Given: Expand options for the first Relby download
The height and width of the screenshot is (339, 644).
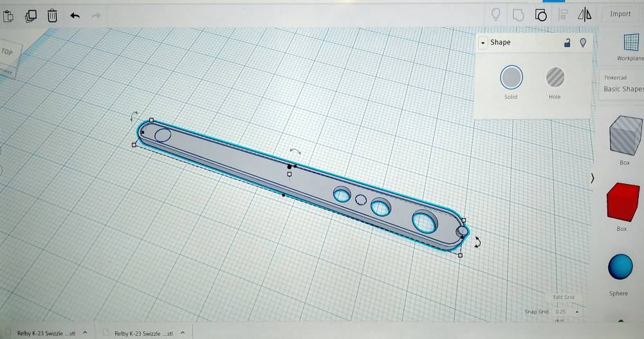Looking at the screenshot, I should 85,333.
